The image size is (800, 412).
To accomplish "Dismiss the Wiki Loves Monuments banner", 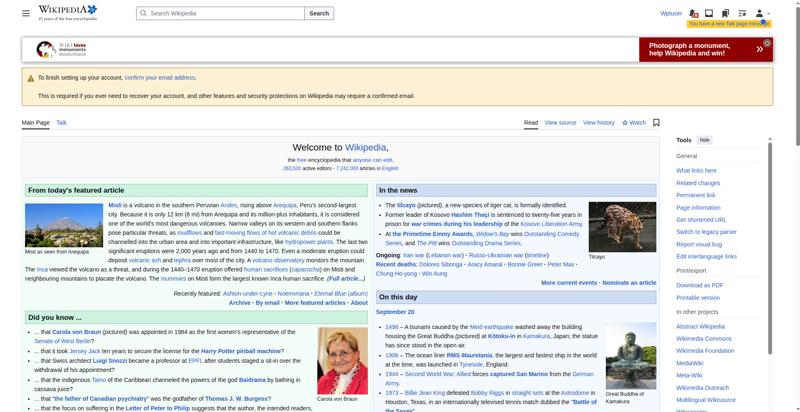I will click(767, 43).
